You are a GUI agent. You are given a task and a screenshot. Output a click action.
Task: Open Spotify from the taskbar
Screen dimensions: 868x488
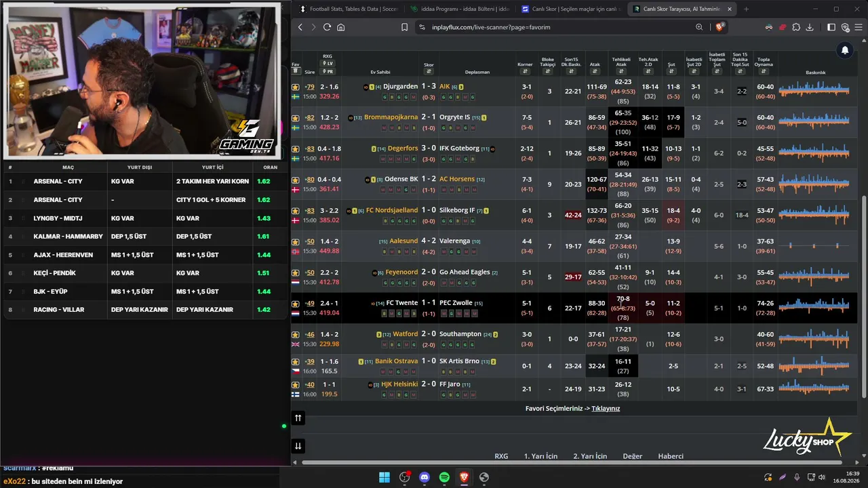point(444,477)
